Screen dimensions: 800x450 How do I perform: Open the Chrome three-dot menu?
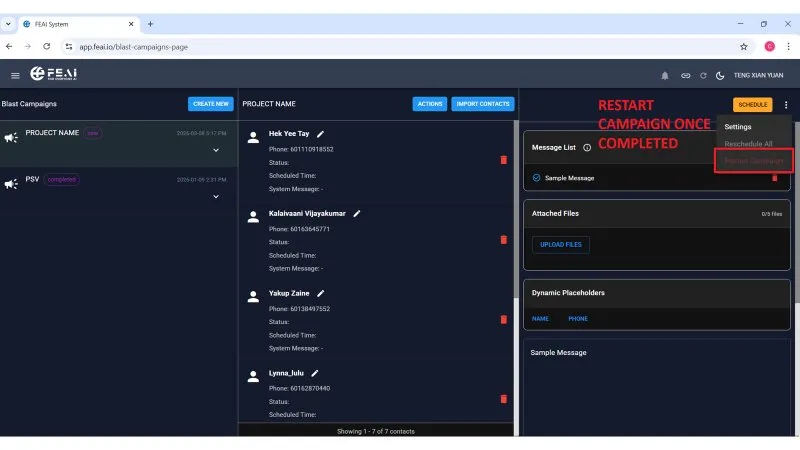pos(788,46)
